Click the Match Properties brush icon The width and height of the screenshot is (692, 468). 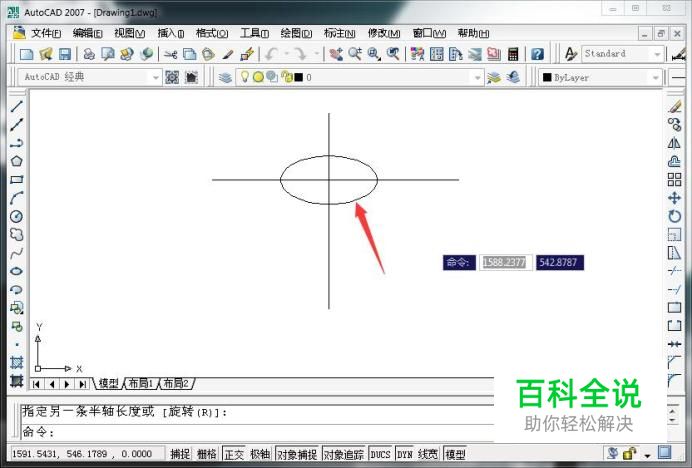coord(228,54)
